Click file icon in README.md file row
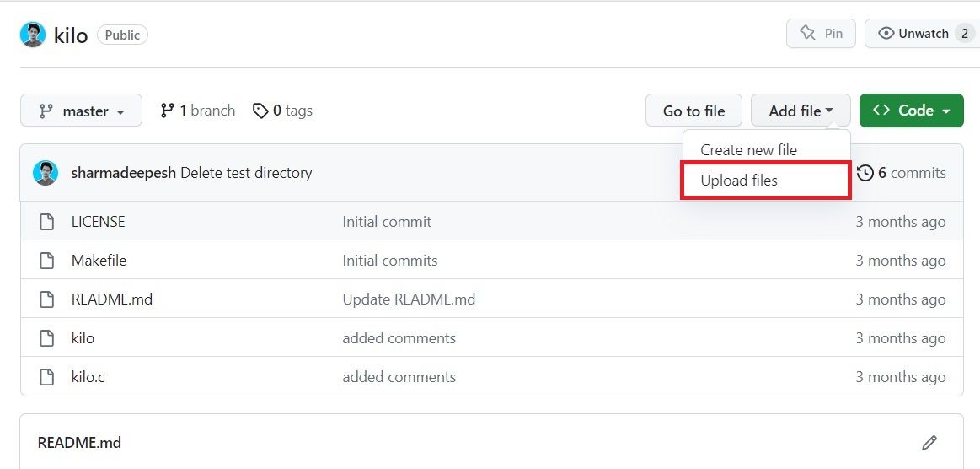The height and width of the screenshot is (469, 980). point(47,299)
